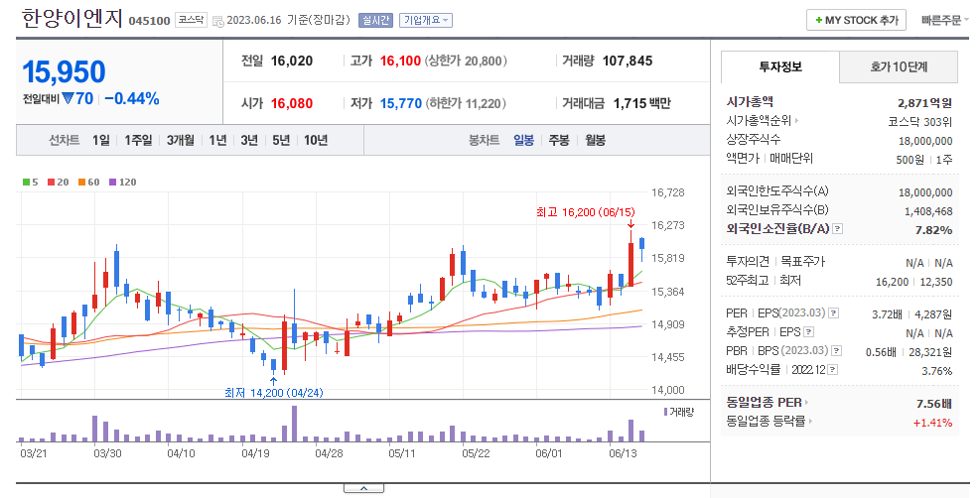The image size is (980, 498).
Task: Select the 3개월 line chart period
Action: pos(181,141)
